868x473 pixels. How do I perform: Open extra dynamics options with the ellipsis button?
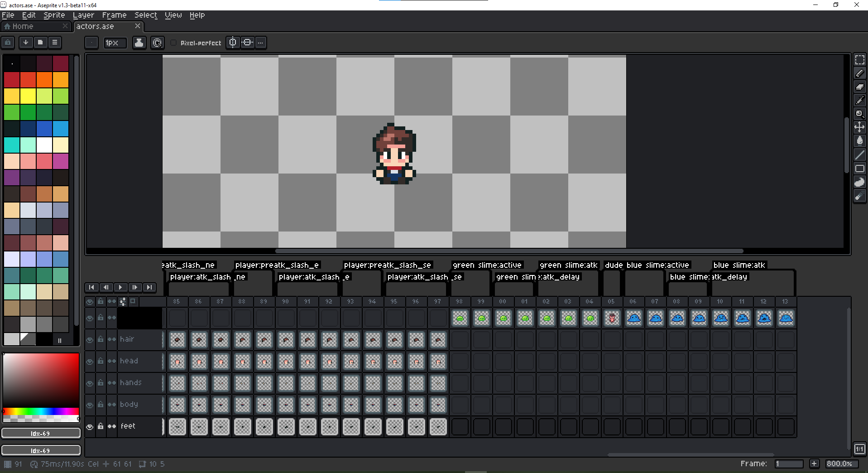point(260,42)
